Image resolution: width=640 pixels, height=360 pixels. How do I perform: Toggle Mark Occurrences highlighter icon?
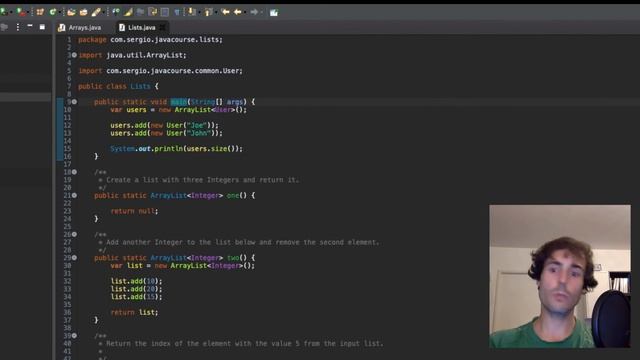[128, 12]
